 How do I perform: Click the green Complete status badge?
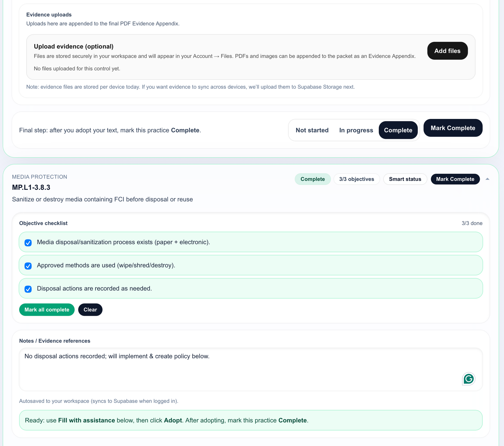click(312, 179)
